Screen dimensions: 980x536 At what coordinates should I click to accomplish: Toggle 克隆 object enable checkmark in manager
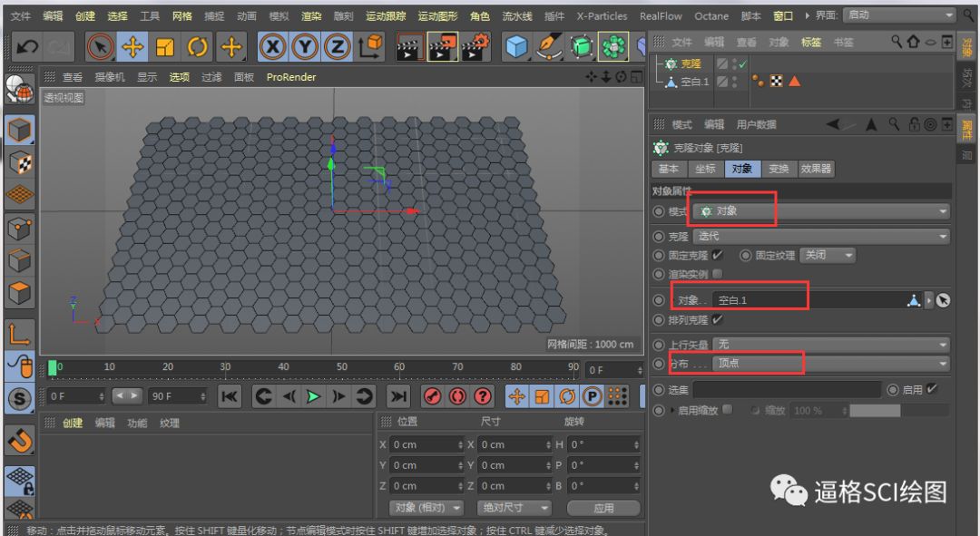pos(742,63)
